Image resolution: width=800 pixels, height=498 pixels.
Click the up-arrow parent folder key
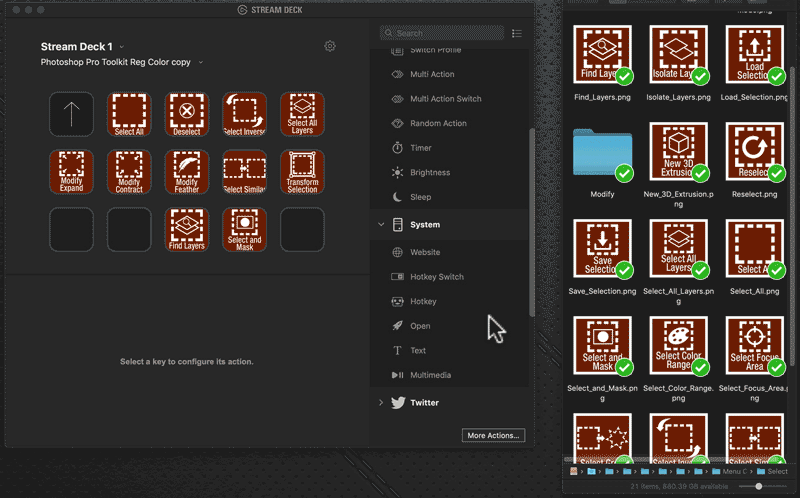coord(71,114)
